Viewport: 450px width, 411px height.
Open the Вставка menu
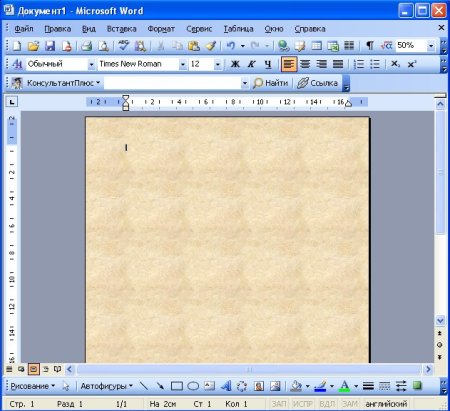pos(121,29)
